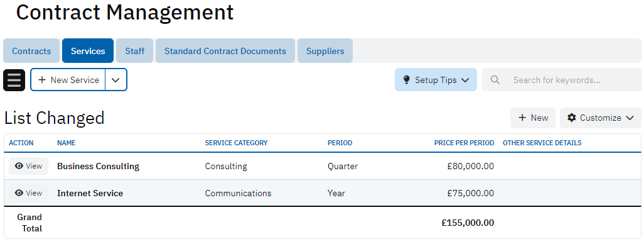Sort by the Price Per Period column
This screenshot has width=644, height=244.
click(464, 143)
